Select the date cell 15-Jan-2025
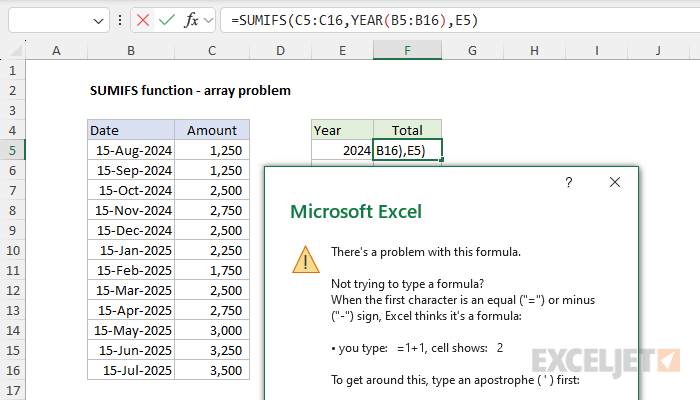This screenshot has width=700, height=400. point(131,250)
